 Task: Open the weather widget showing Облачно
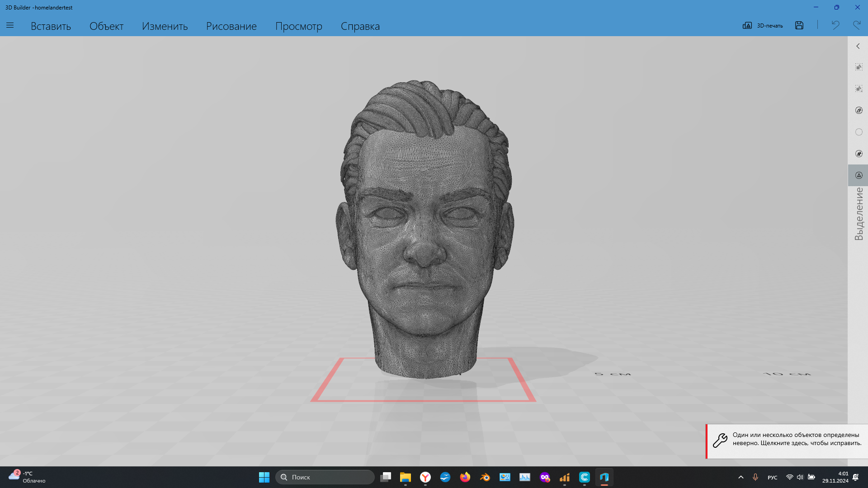[x=27, y=477]
